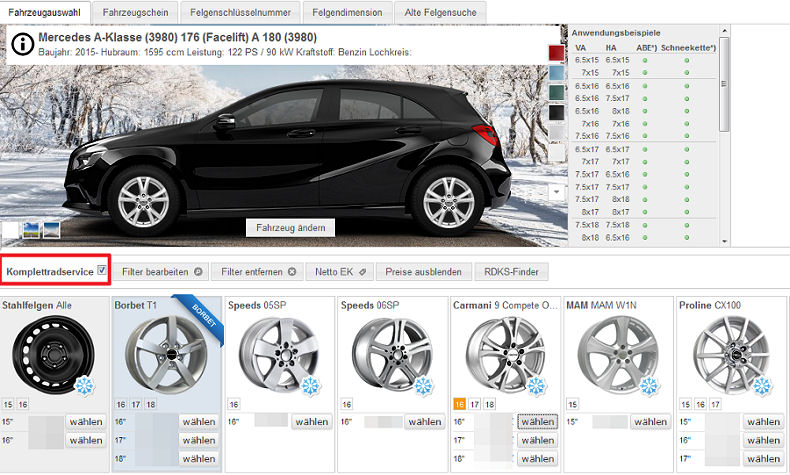Click the Filter entfernen button
This screenshot has height=475, width=790.
(258, 272)
